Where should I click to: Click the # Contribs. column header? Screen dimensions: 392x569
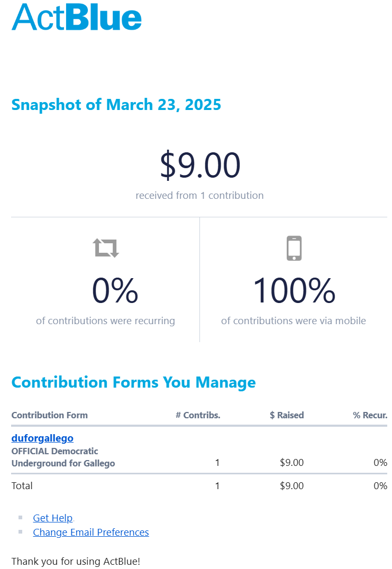[x=198, y=415]
